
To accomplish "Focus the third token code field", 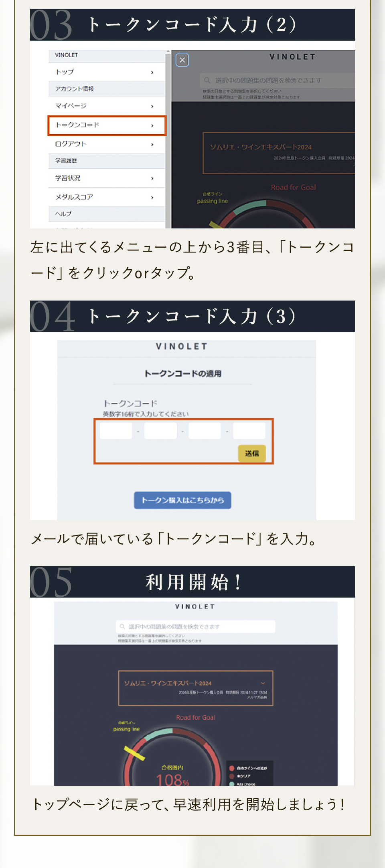I will click(205, 431).
